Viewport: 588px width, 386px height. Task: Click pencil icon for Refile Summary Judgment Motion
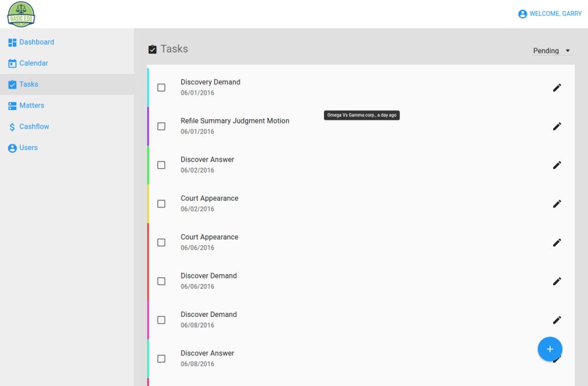tap(557, 126)
